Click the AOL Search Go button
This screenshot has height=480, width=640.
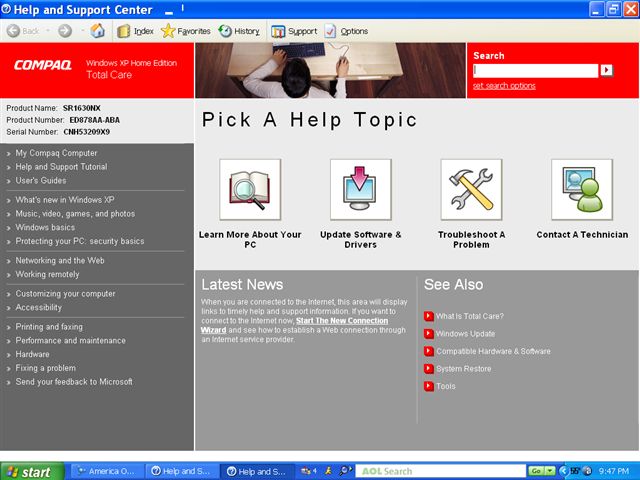click(536, 471)
